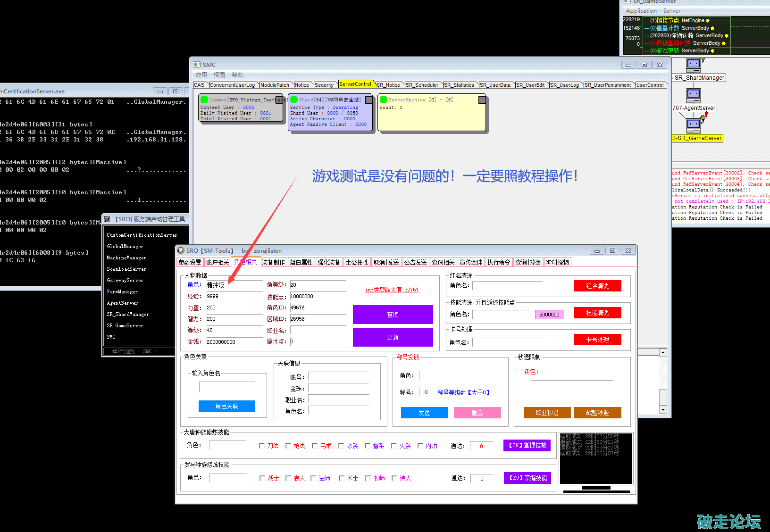
Task: Click the SR_ShardManager computer icon
Action: coord(694,64)
